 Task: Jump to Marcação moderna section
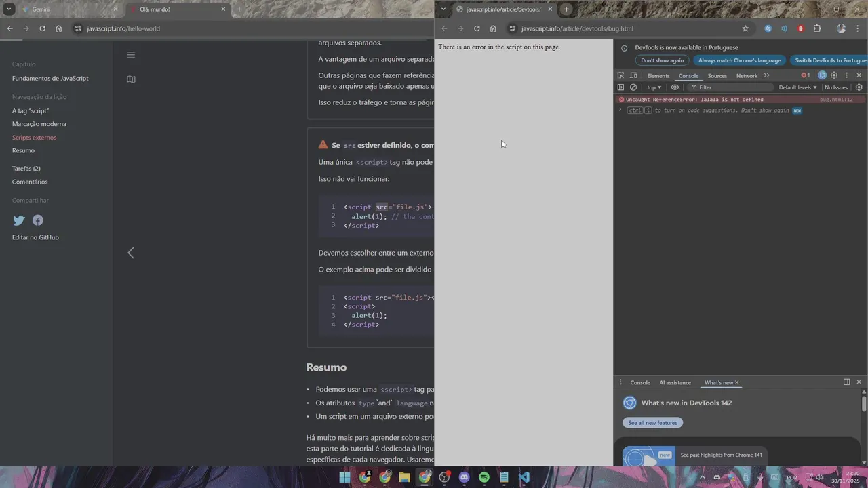[39, 124]
